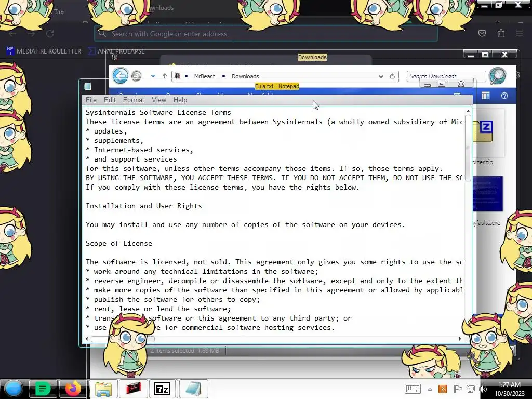Expand the explorer address bar history dropdown
Screen dimensions: 532x399
(x=381, y=77)
